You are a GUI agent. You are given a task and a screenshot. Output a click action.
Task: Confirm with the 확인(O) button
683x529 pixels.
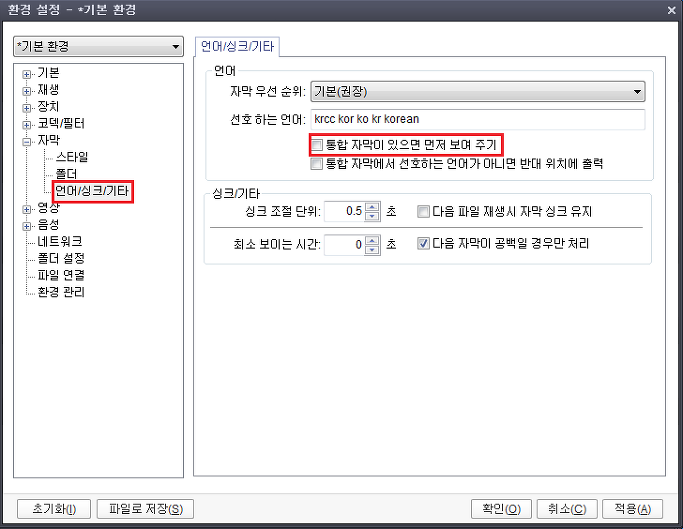point(501,509)
